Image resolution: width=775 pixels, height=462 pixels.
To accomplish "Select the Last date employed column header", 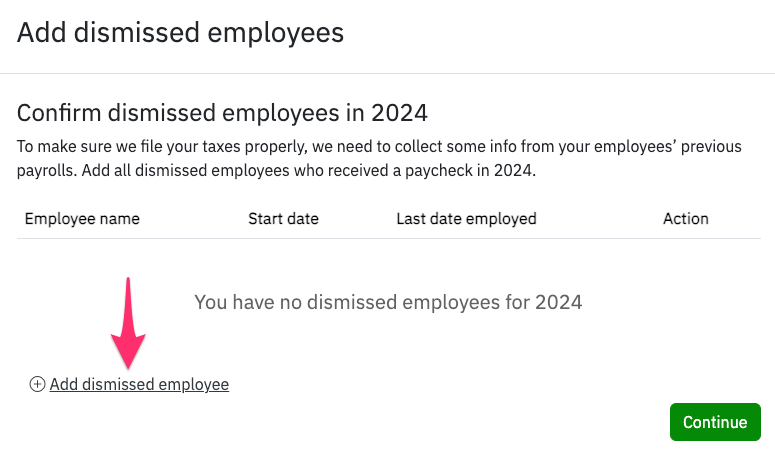I will [x=466, y=218].
